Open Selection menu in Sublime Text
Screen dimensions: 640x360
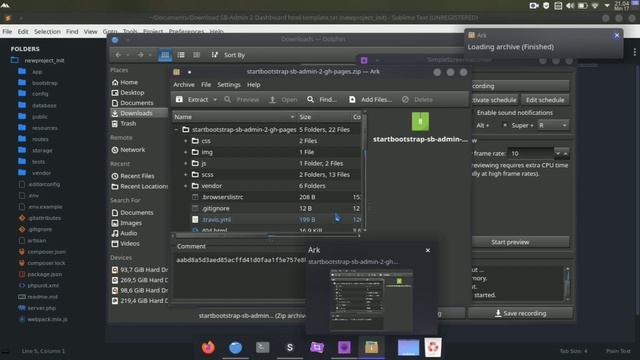click(x=47, y=31)
